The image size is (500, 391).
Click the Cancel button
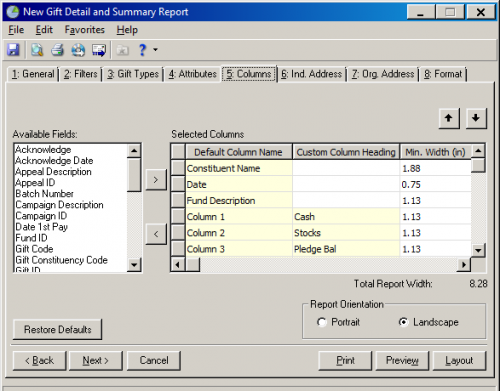click(154, 361)
